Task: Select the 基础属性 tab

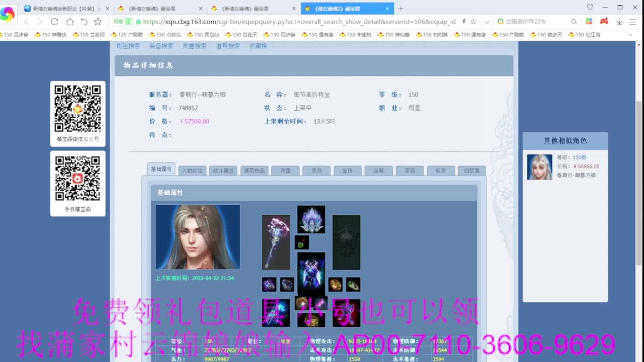Action: [161, 169]
